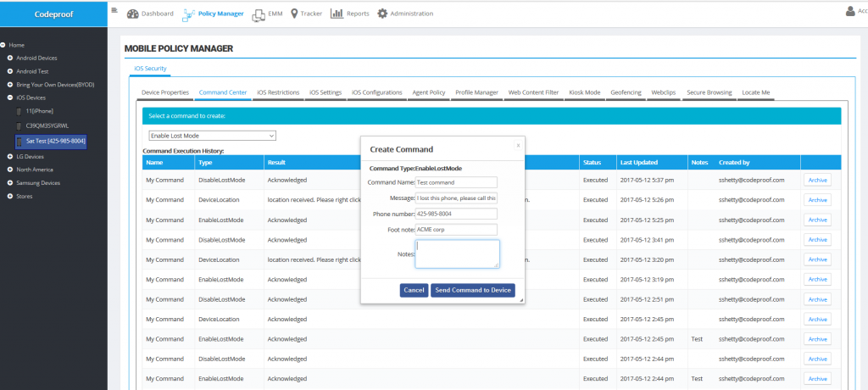Collapse the iOS Devices group

point(10,97)
